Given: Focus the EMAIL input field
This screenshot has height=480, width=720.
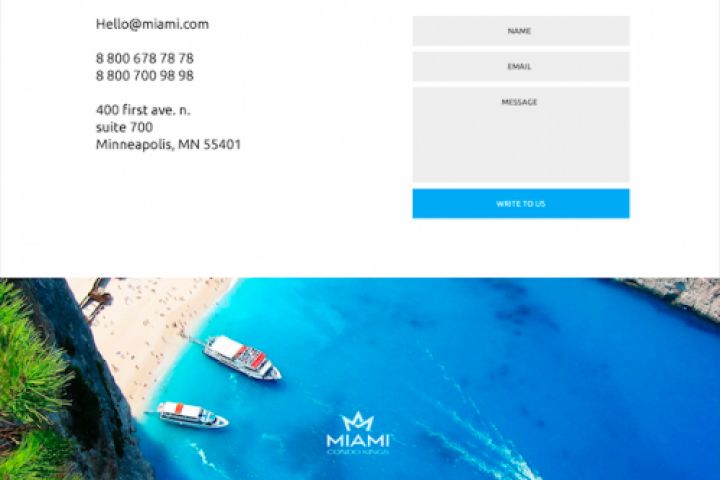Looking at the screenshot, I should (x=521, y=67).
